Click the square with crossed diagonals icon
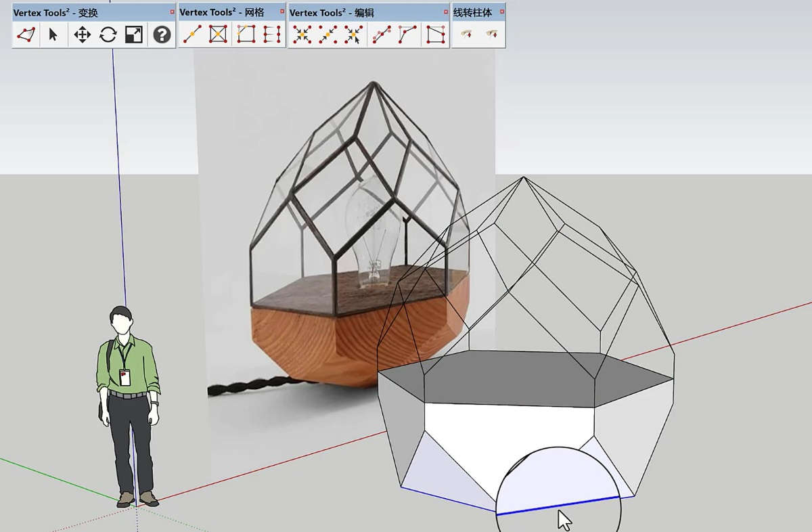 [218, 35]
